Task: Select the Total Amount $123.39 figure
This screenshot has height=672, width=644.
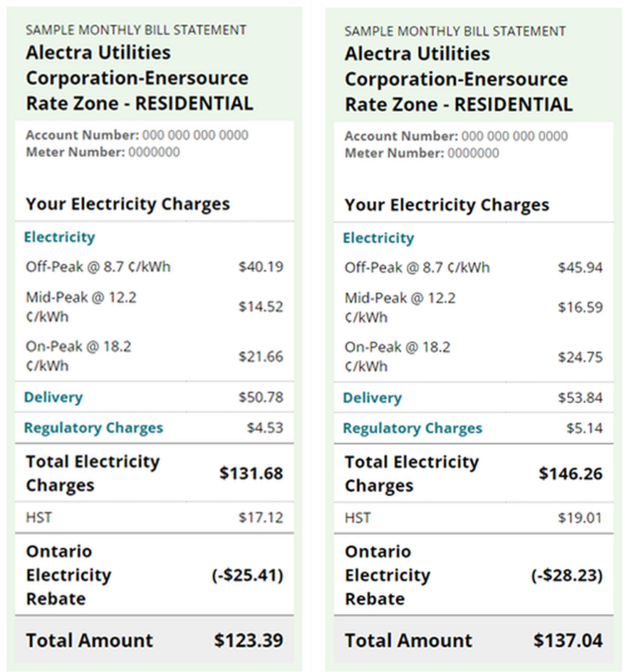Action: tap(248, 641)
